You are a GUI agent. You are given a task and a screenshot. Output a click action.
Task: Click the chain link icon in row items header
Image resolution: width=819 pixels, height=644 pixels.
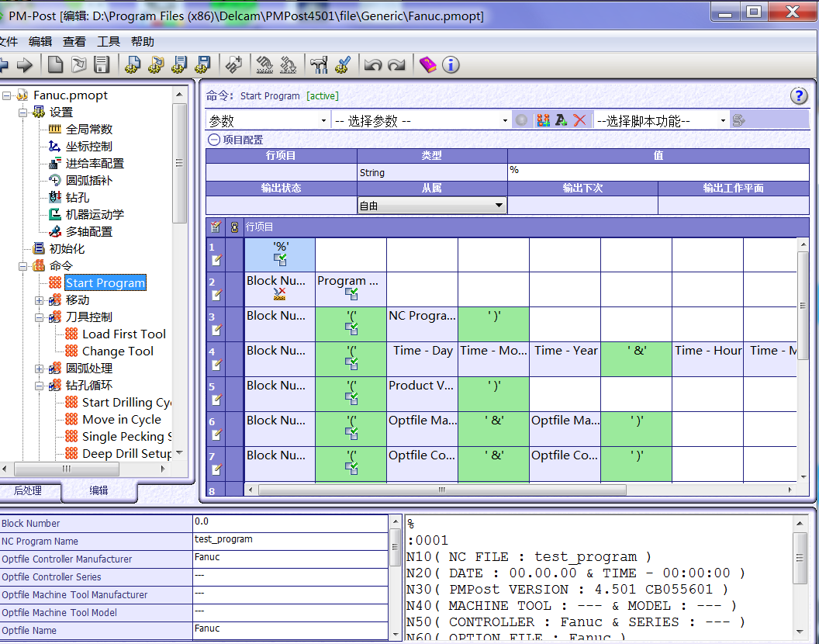pyautogui.click(x=234, y=227)
